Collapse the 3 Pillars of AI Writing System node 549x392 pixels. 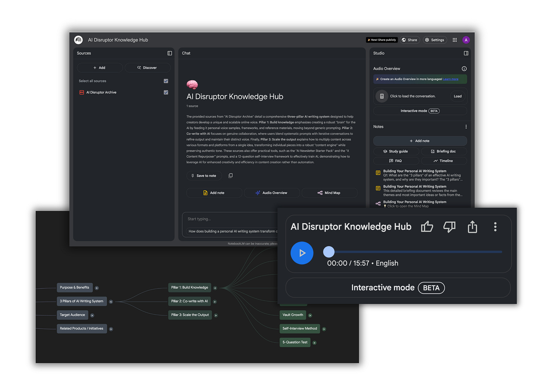click(x=111, y=302)
